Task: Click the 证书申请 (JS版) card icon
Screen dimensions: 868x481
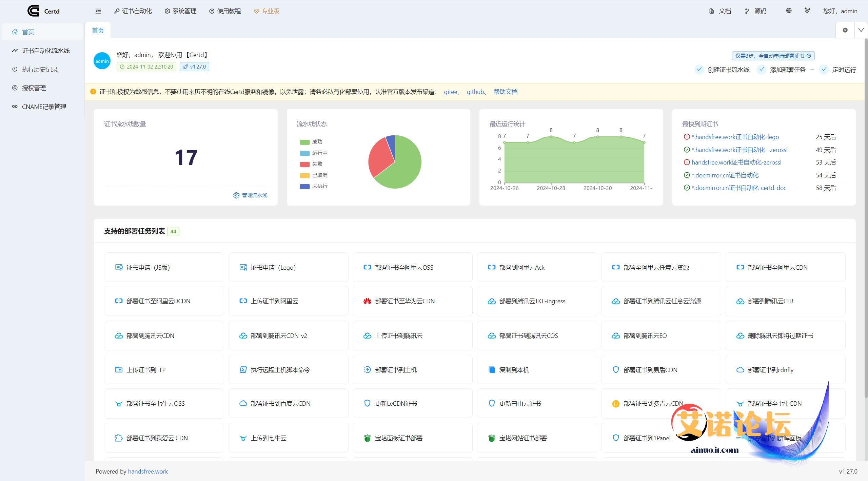Action: (119, 267)
